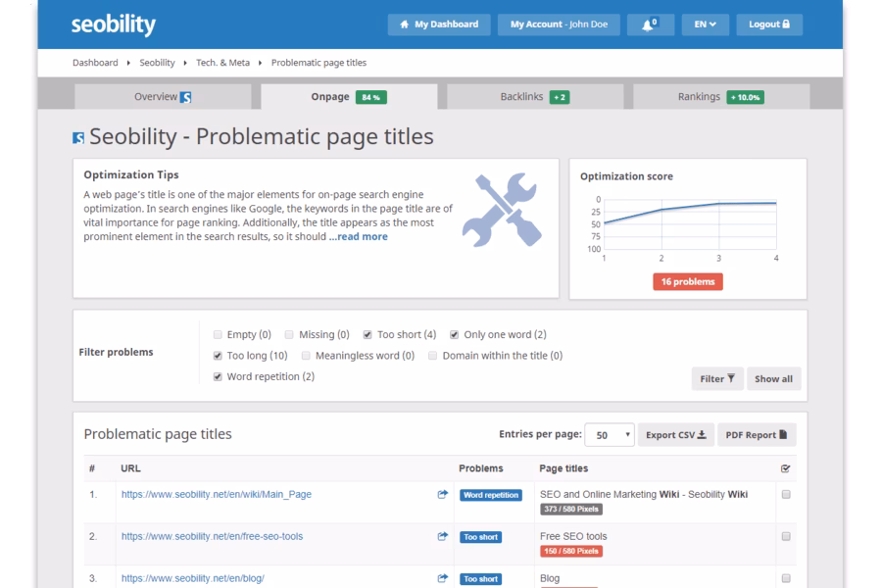
Task: Expand the Entries per page dropdown
Action: tap(610, 435)
